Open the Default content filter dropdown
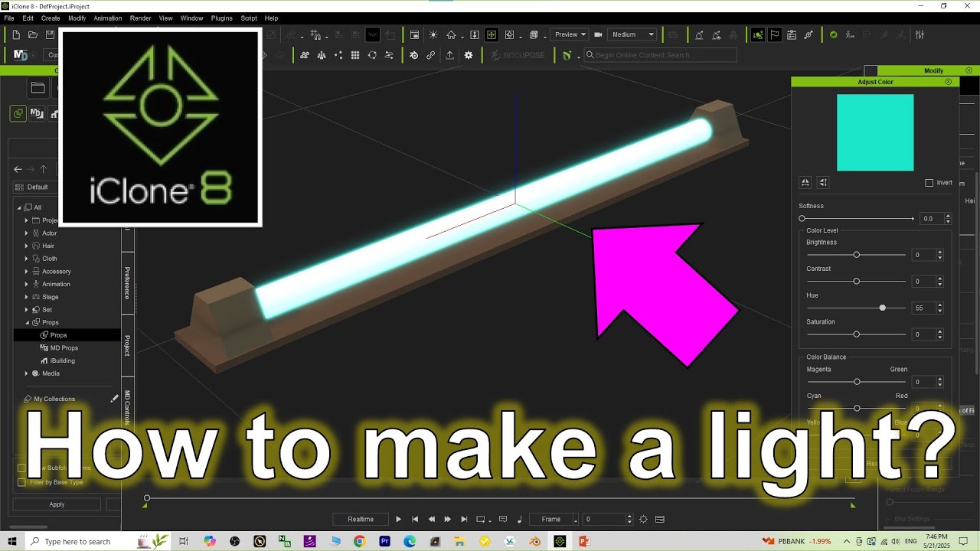Viewport: 980px width, 551px height. coord(37,187)
